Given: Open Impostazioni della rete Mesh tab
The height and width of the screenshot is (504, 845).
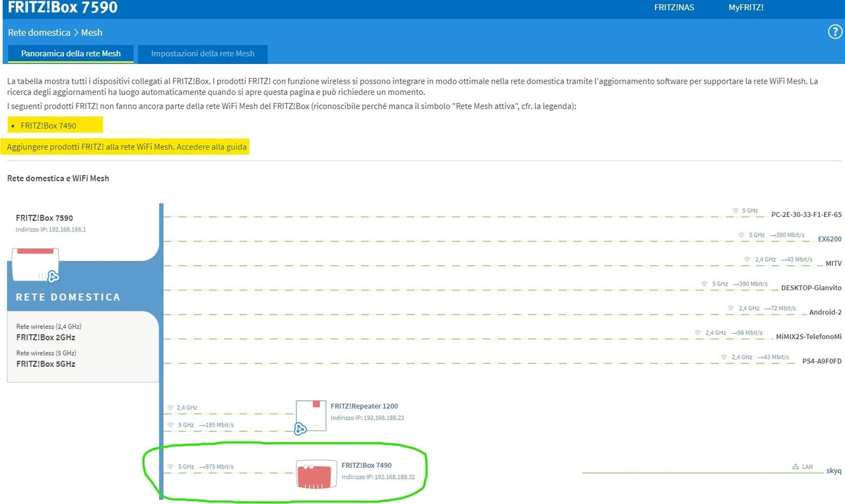Looking at the screenshot, I should (x=203, y=53).
